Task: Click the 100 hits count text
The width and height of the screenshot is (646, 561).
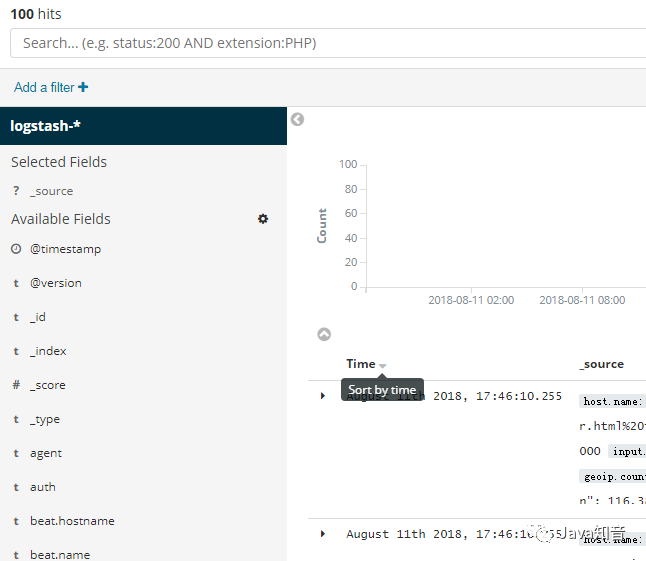Action: point(36,14)
